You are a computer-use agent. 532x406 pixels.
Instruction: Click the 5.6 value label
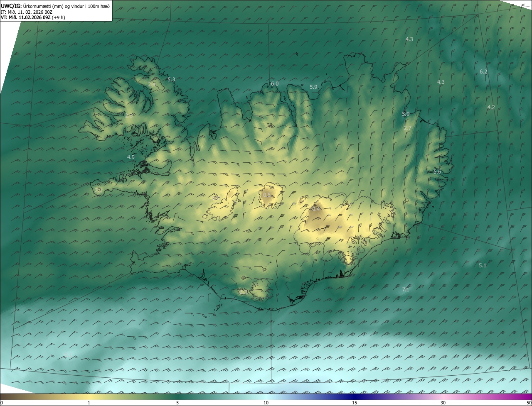pos(437,172)
